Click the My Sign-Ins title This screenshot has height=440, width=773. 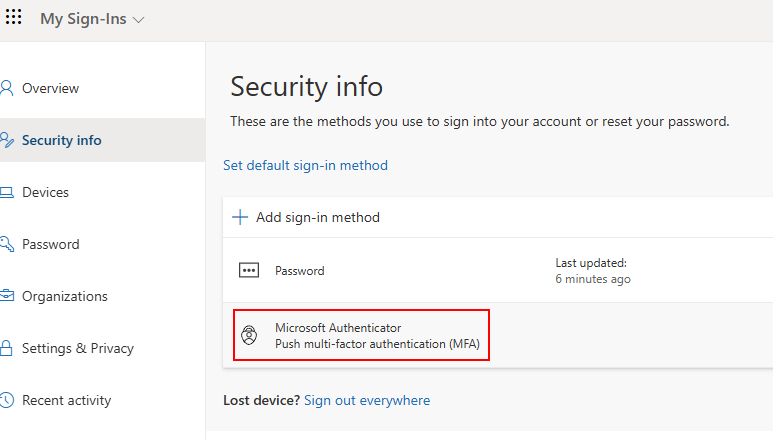[83, 19]
